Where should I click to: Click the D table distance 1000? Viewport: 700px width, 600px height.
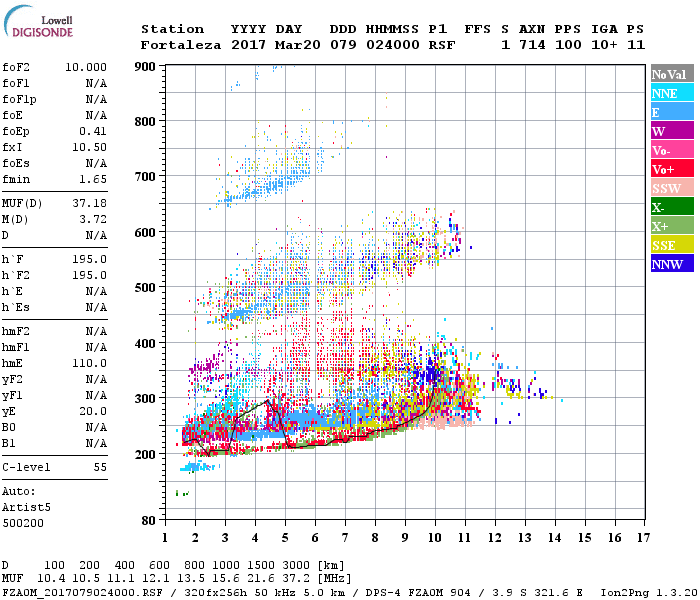coord(226,565)
